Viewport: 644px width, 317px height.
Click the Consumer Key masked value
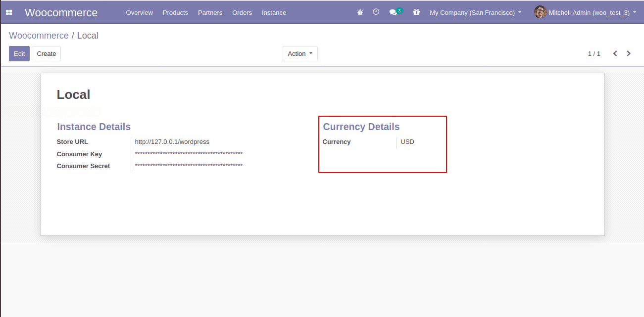[189, 154]
